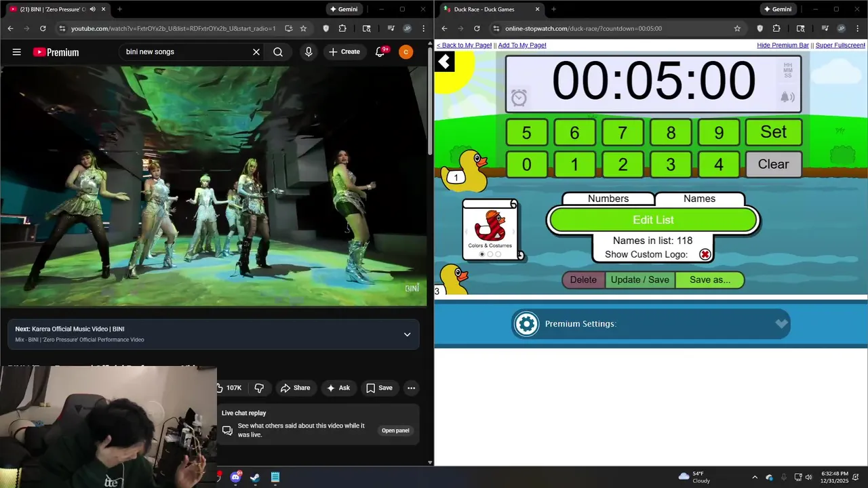Go to YouTube Premium home logo
This screenshot has width=868, height=488.
[56, 52]
